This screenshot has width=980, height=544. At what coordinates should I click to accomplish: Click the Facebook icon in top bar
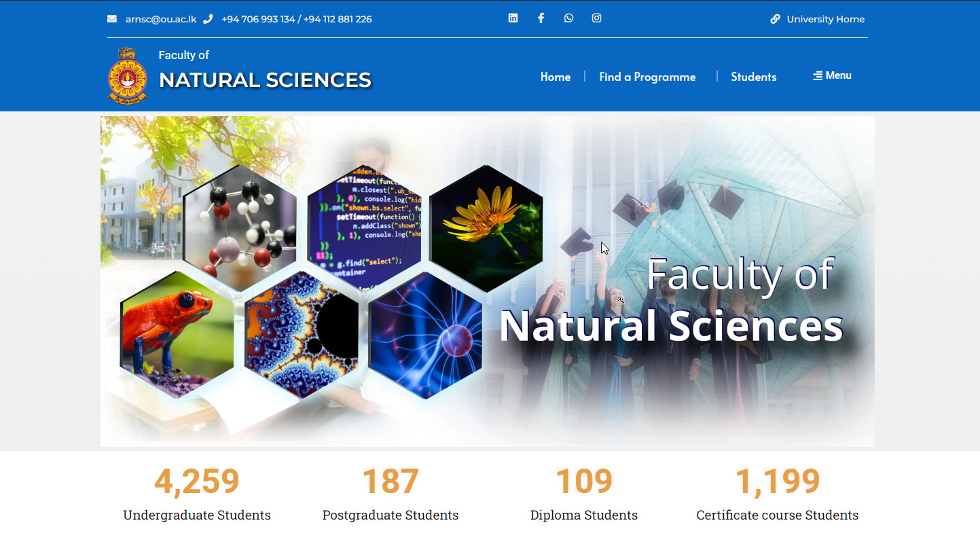541,18
